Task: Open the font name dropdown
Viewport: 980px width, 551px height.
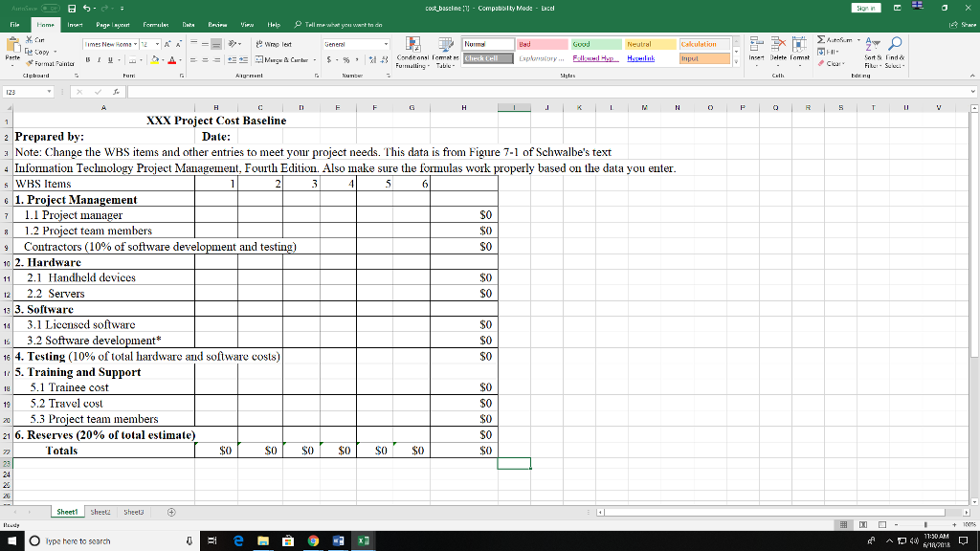Action: 137,42
